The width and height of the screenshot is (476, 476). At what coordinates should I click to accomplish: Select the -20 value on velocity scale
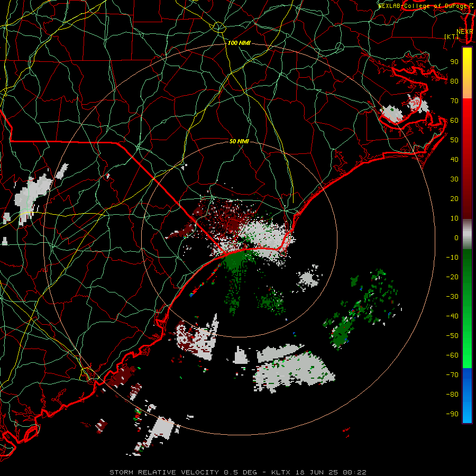pyautogui.click(x=452, y=277)
